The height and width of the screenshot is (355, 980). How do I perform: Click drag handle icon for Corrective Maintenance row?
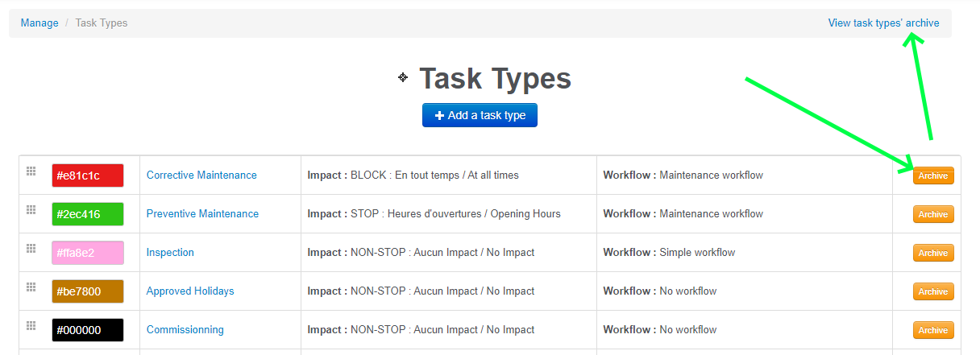(31, 171)
